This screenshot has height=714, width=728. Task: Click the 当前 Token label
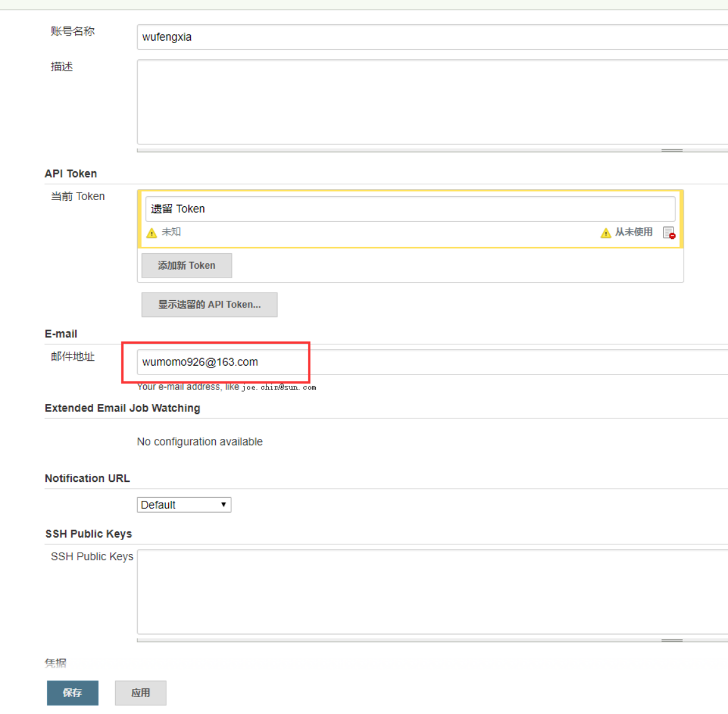[x=78, y=196]
